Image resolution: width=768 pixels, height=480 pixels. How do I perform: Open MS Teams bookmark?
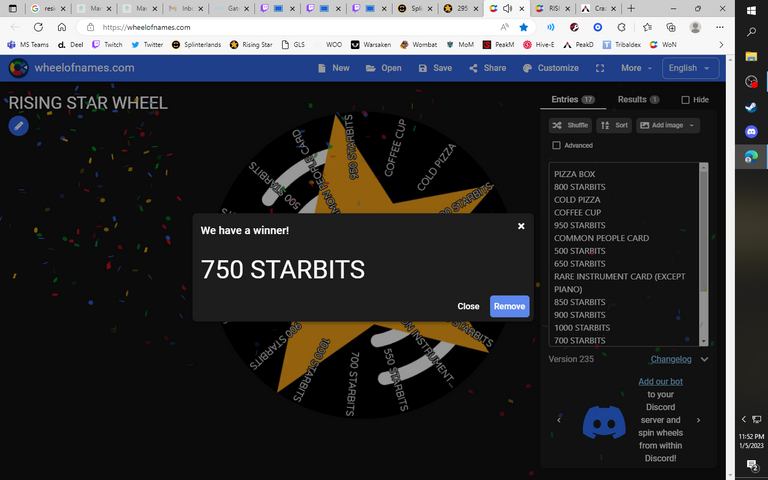click(x=28, y=45)
